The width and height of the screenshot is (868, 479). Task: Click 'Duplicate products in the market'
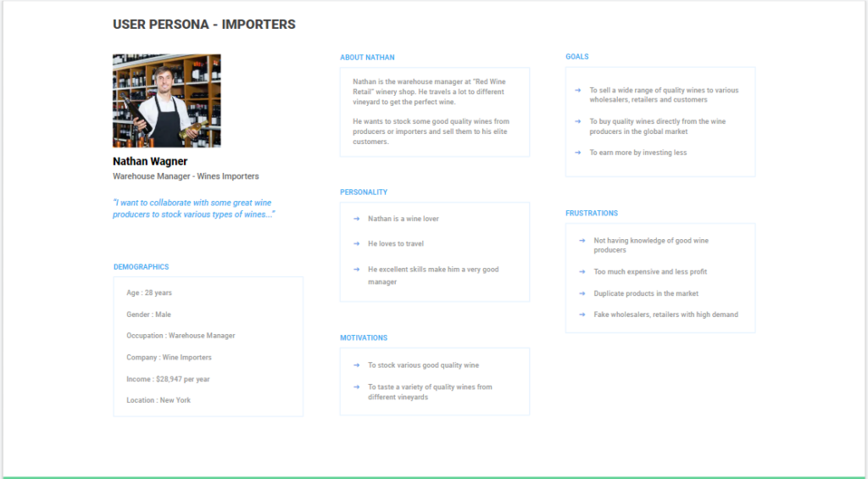[x=646, y=293]
